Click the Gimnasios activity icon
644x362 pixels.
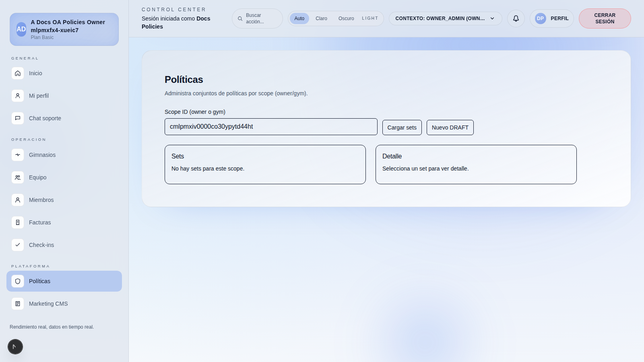(x=18, y=155)
